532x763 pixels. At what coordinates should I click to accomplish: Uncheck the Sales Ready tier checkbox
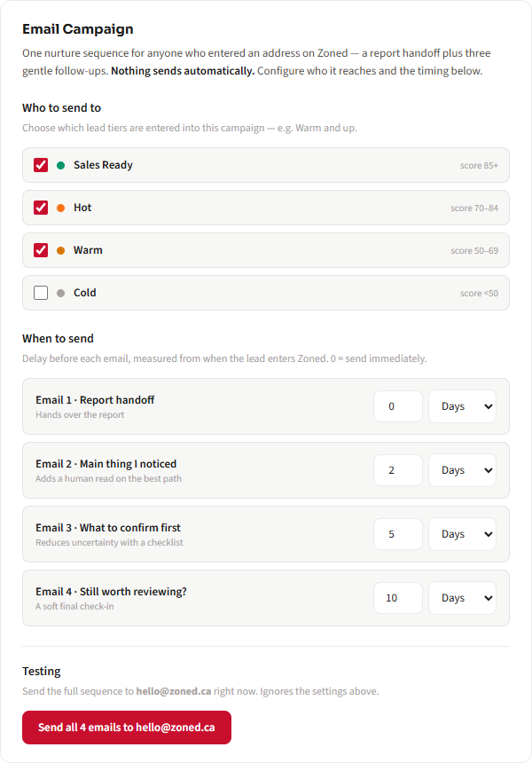click(x=41, y=165)
